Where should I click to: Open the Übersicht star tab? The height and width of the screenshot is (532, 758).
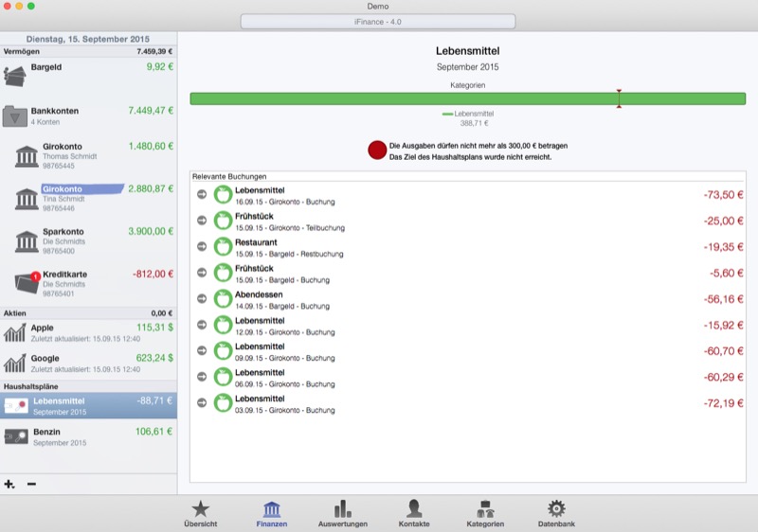click(200, 512)
